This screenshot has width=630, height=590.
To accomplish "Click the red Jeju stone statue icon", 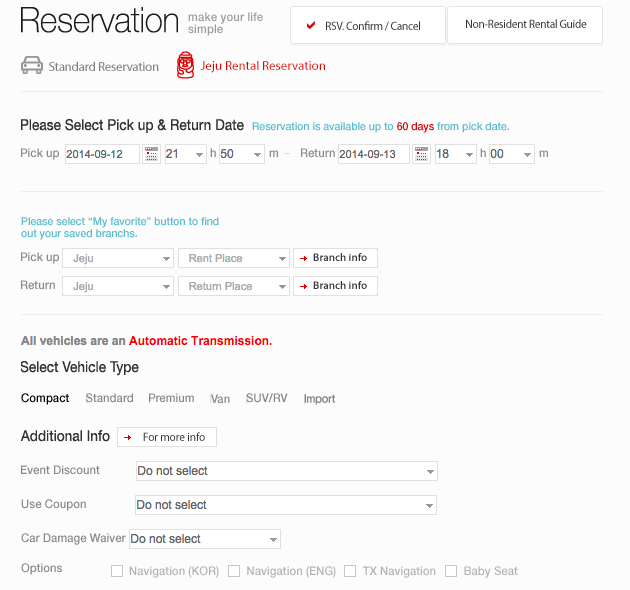I will click(185, 65).
